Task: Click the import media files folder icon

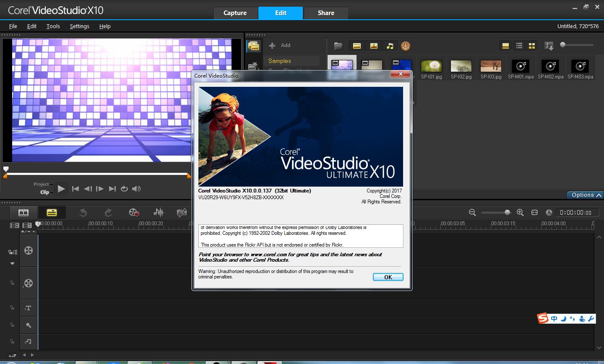Action: point(338,46)
